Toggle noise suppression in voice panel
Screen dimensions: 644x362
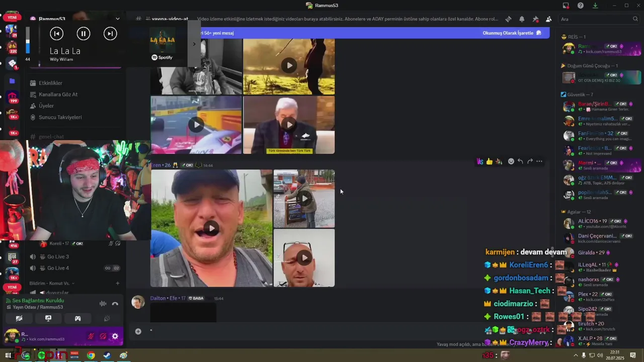click(103, 304)
